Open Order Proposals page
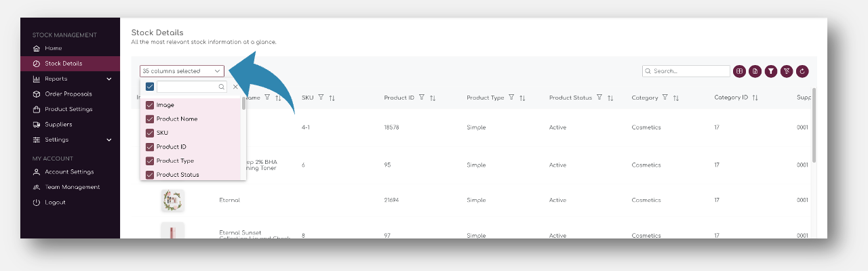Screen dimensions: 868x271 [x=68, y=94]
